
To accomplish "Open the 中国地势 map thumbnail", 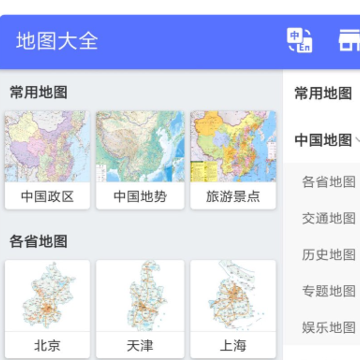I will tap(140, 146).
